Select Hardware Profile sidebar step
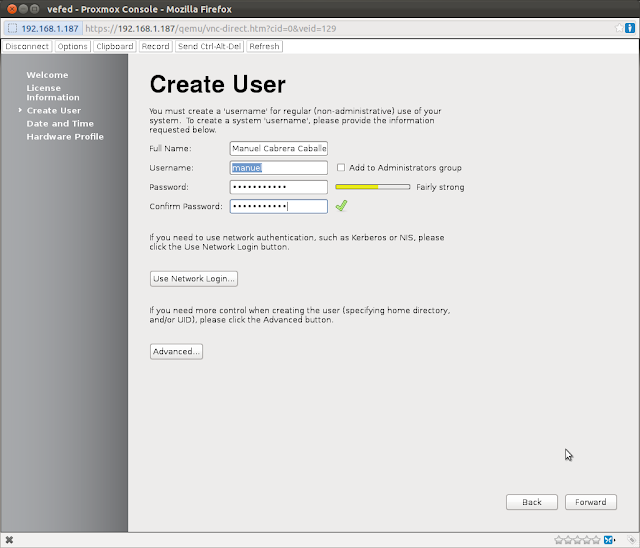This screenshot has height=548, width=640. (x=65, y=137)
